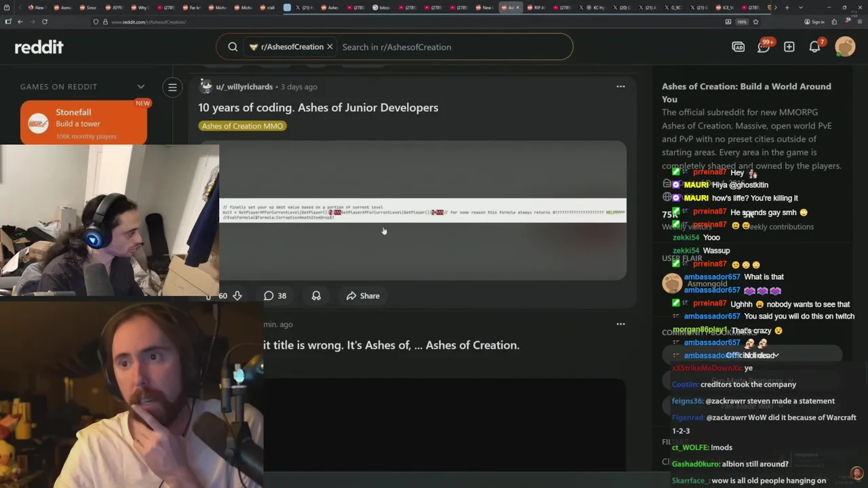Close the active Ashes of Creation tab

518,7
